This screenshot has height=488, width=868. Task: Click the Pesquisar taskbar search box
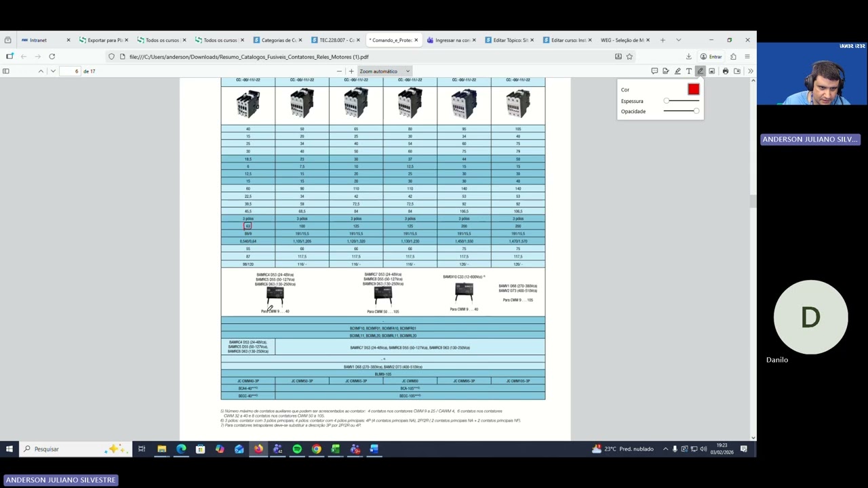pyautogui.click(x=75, y=449)
